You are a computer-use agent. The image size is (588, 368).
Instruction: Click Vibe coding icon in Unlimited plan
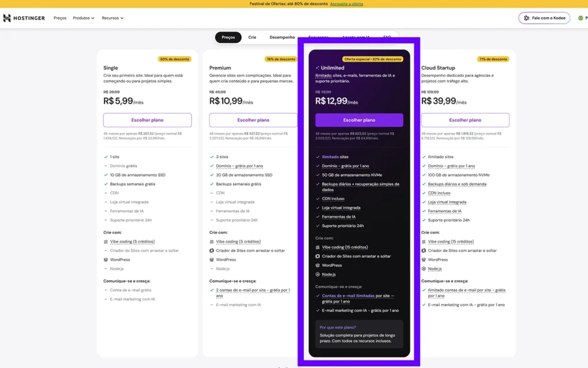[x=318, y=247]
